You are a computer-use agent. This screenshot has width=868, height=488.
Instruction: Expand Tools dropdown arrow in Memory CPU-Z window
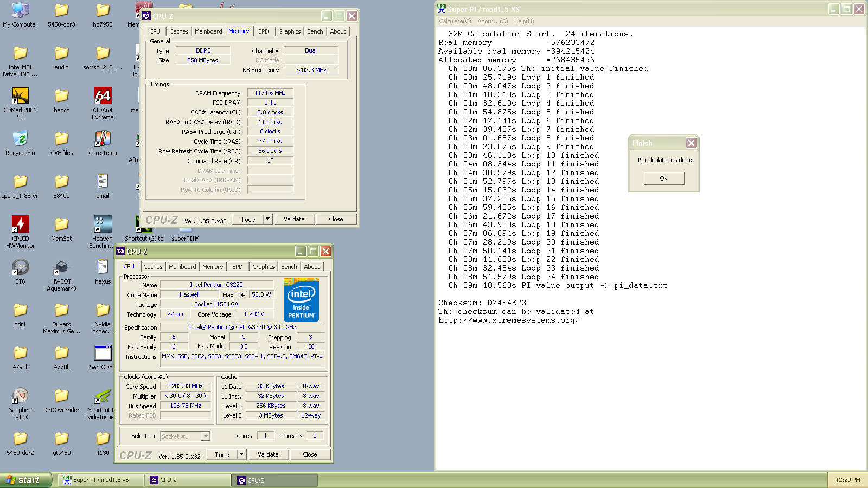click(267, 219)
